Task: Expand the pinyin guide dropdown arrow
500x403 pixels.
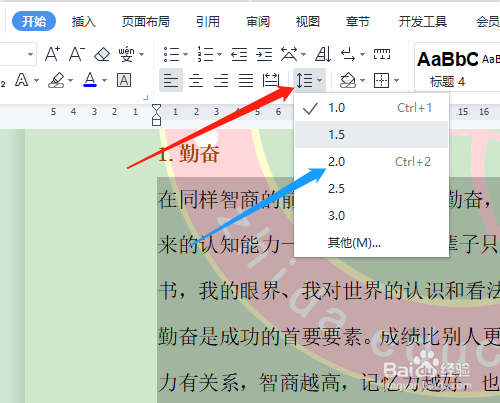Action: pyautogui.click(x=141, y=54)
